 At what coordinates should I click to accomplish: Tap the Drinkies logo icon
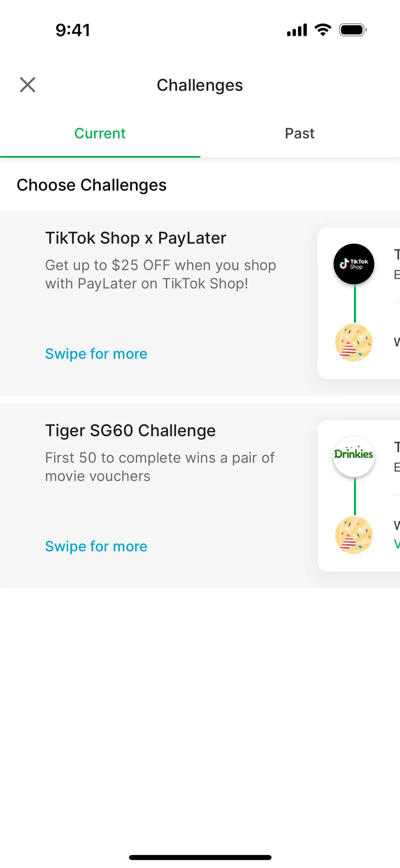354,456
